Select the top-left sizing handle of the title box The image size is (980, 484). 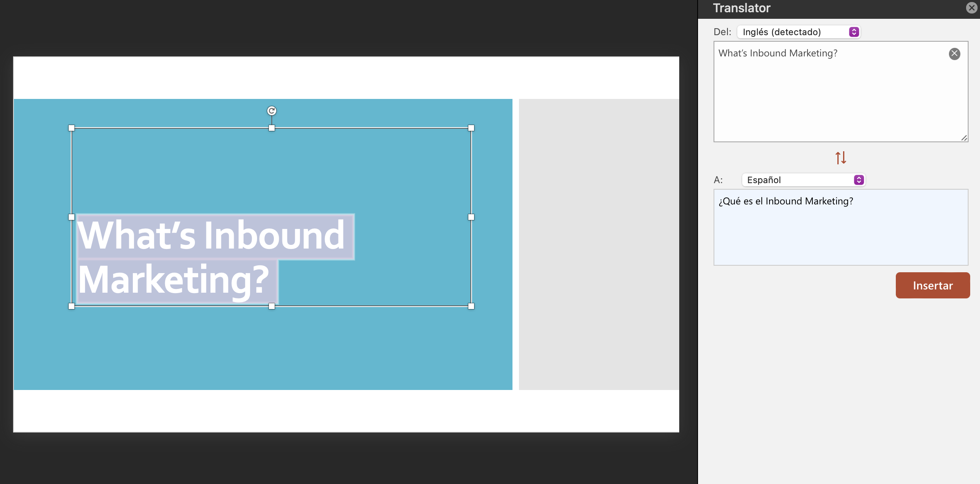point(72,128)
